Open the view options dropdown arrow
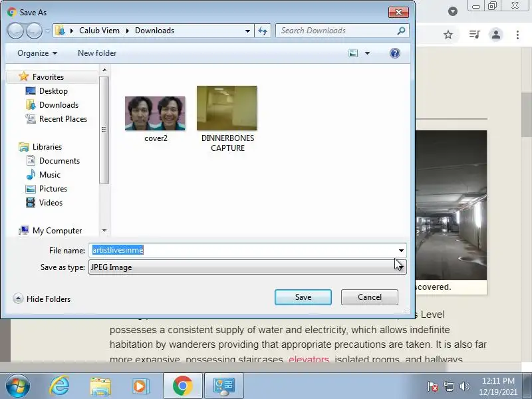 (367, 53)
